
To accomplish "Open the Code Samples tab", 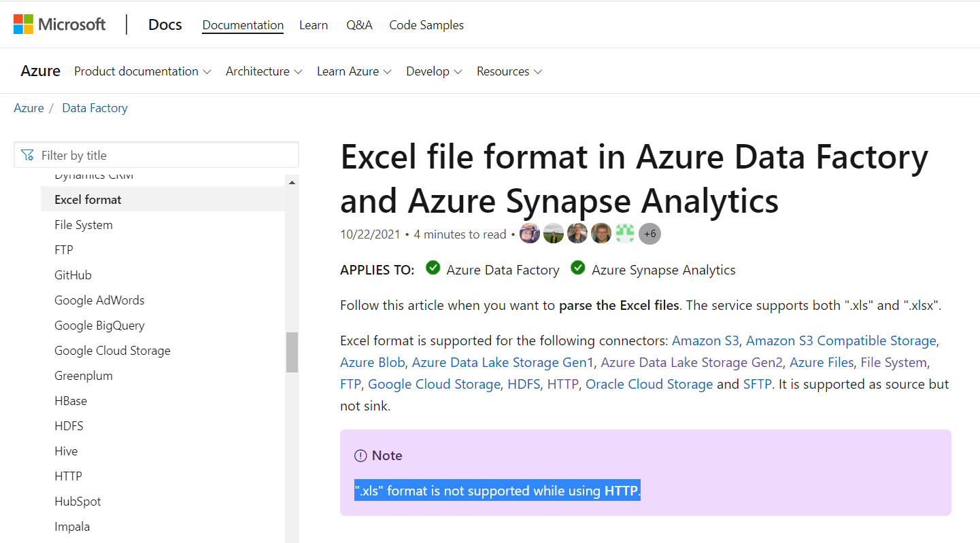I will point(426,25).
